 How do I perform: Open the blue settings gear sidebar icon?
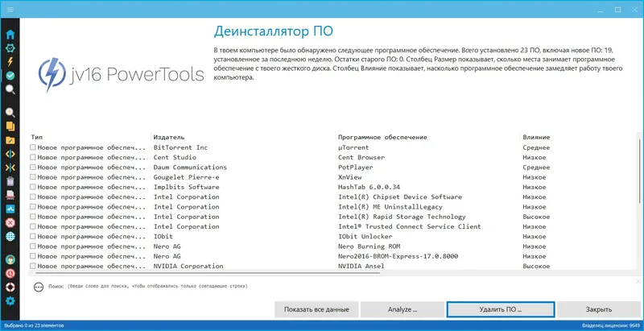[10, 301]
